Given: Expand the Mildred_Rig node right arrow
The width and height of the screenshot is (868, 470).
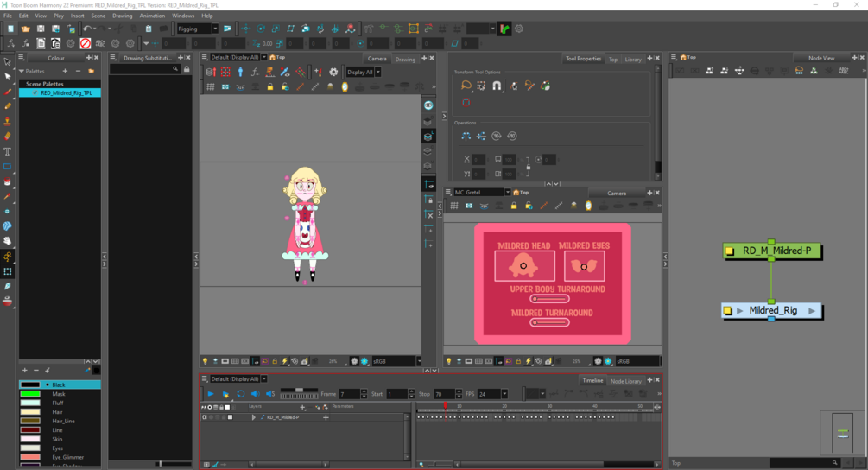Looking at the screenshot, I should coord(812,311).
